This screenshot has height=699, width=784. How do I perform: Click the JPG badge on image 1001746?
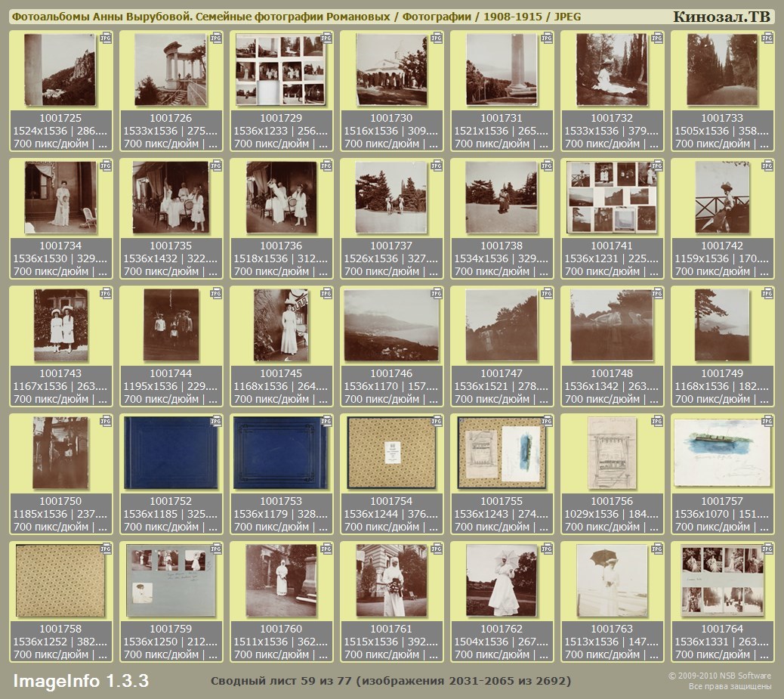[437, 293]
